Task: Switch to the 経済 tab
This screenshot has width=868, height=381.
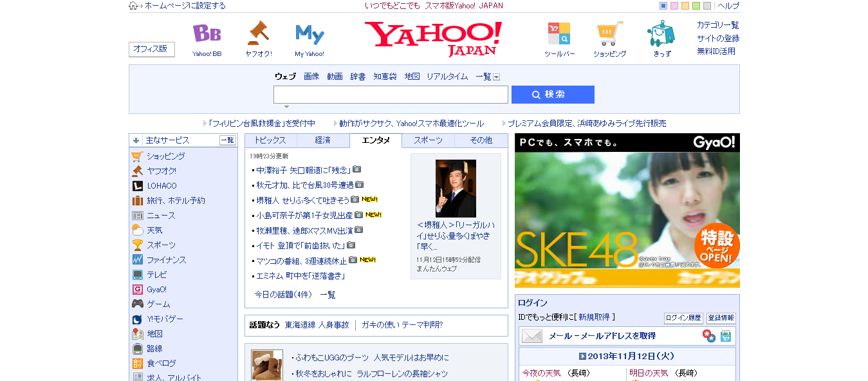Action: tap(323, 140)
